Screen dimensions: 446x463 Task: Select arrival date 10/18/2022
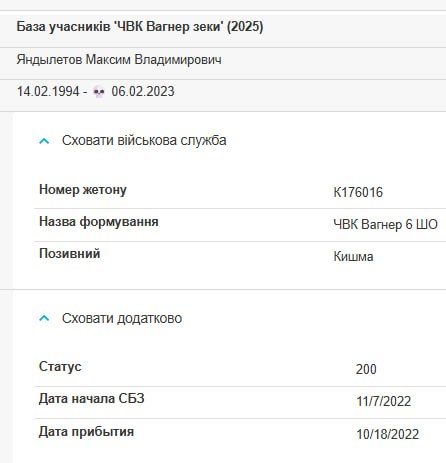[x=388, y=434]
